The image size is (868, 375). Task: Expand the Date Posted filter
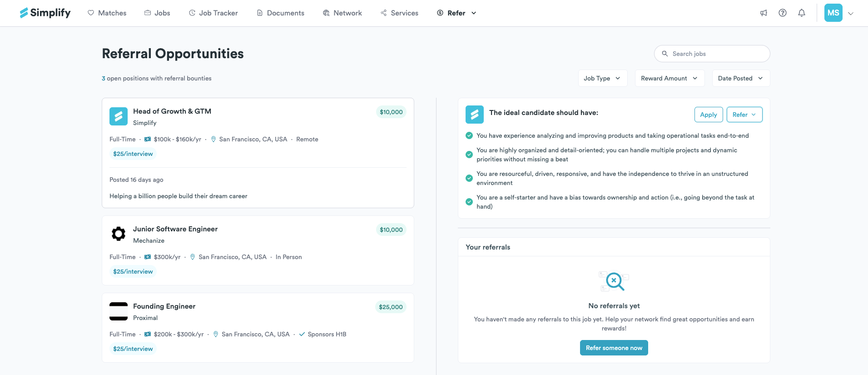(x=741, y=78)
